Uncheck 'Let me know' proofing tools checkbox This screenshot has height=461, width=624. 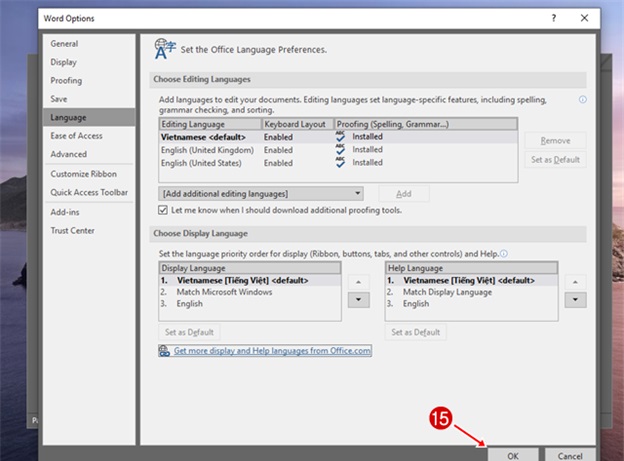pyautogui.click(x=164, y=211)
